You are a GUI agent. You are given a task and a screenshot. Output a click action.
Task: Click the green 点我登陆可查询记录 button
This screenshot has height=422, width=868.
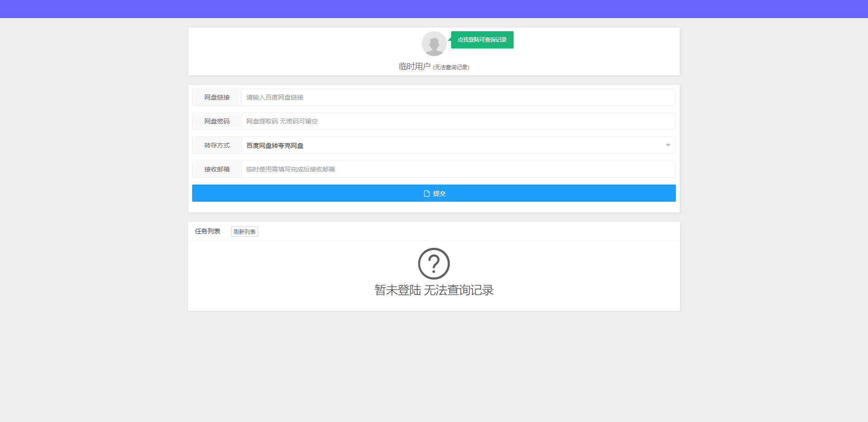pos(482,40)
